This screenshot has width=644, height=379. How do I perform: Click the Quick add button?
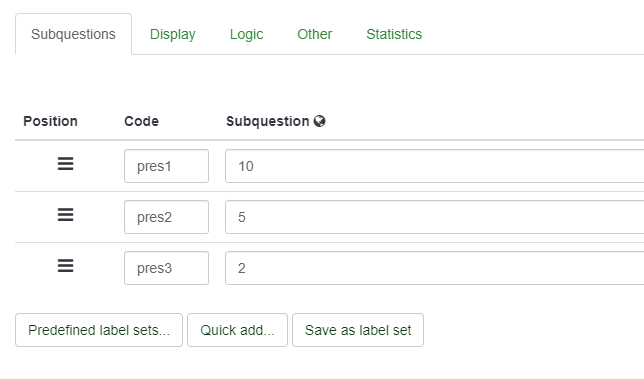pyautogui.click(x=237, y=330)
